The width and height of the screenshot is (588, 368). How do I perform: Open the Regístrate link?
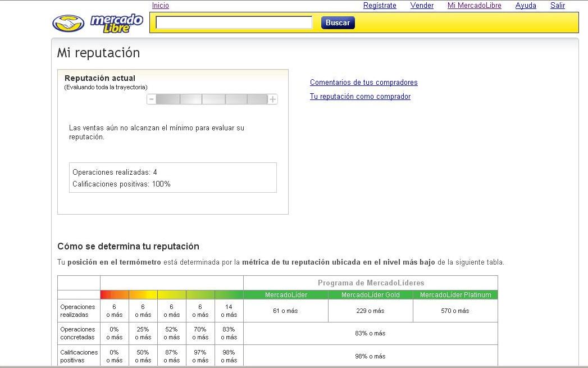click(x=380, y=5)
